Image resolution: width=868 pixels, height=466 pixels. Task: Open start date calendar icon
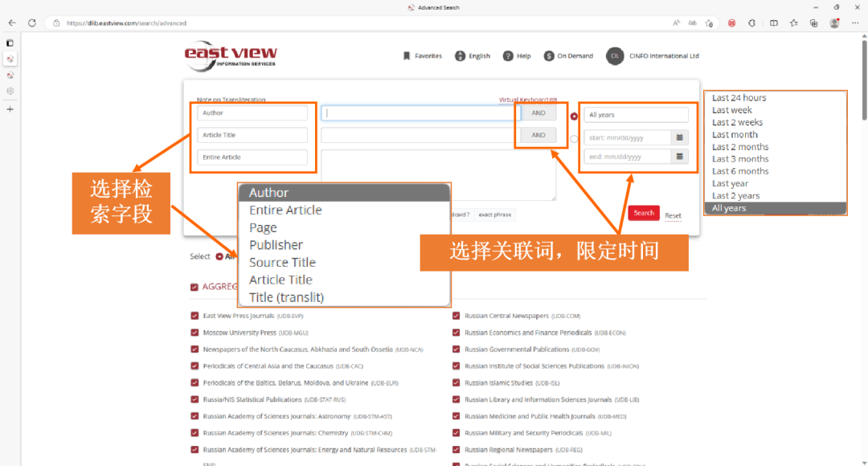coord(680,137)
